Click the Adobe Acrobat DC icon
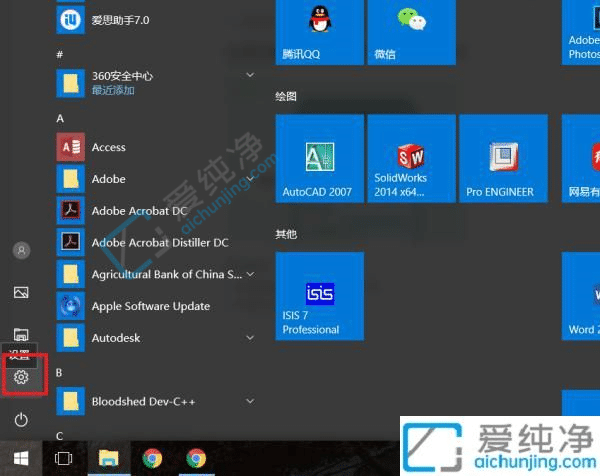600x476 pixels. pyautogui.click(x=70, y=211)
